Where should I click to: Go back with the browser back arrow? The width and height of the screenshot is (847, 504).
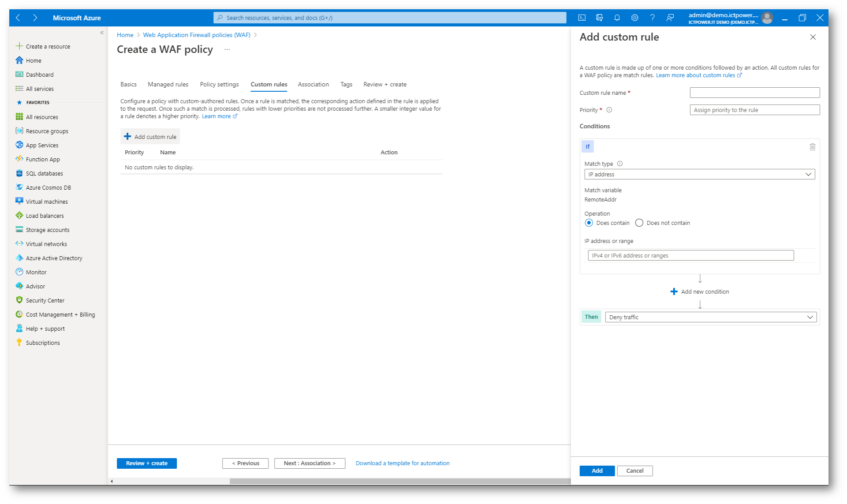[x=18, y=18]
